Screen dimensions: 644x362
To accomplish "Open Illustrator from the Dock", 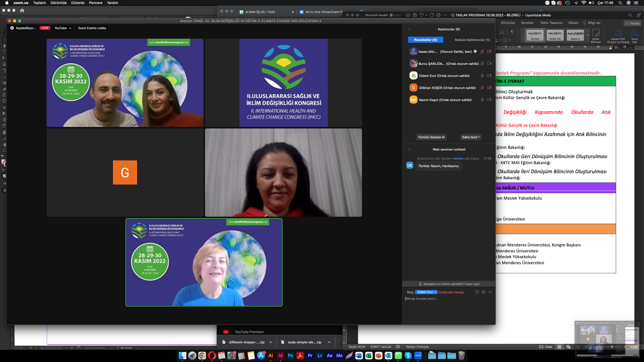I will pyautogui.click(x=271, y=355).
